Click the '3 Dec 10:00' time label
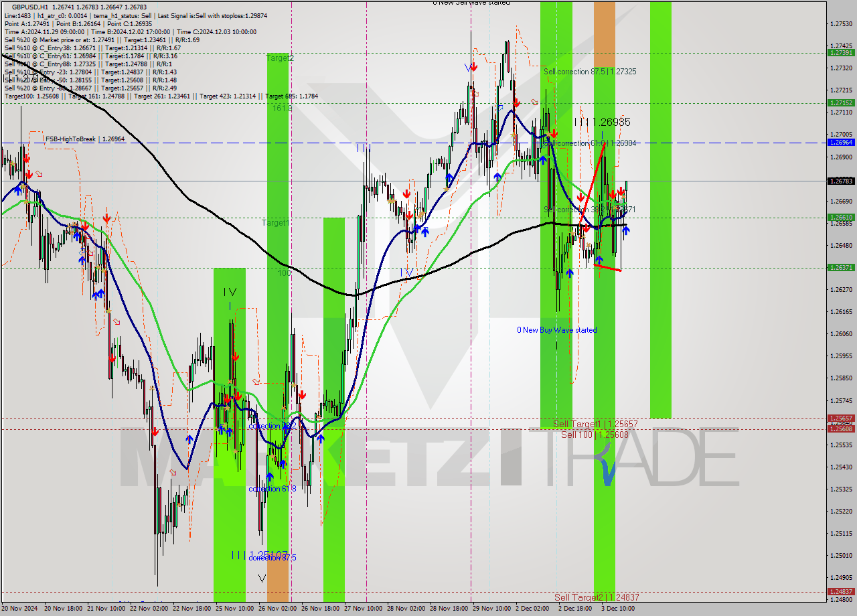The image size is (857, 616). tap(618, 609)
